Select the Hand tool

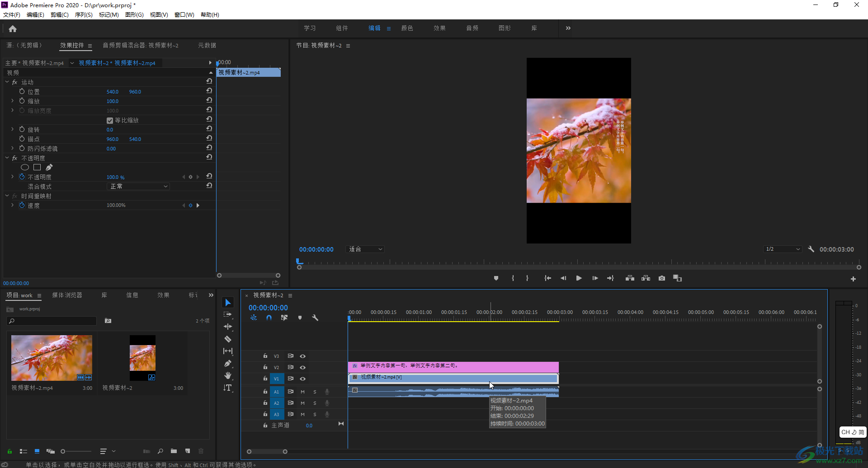(x=228, y=375)
